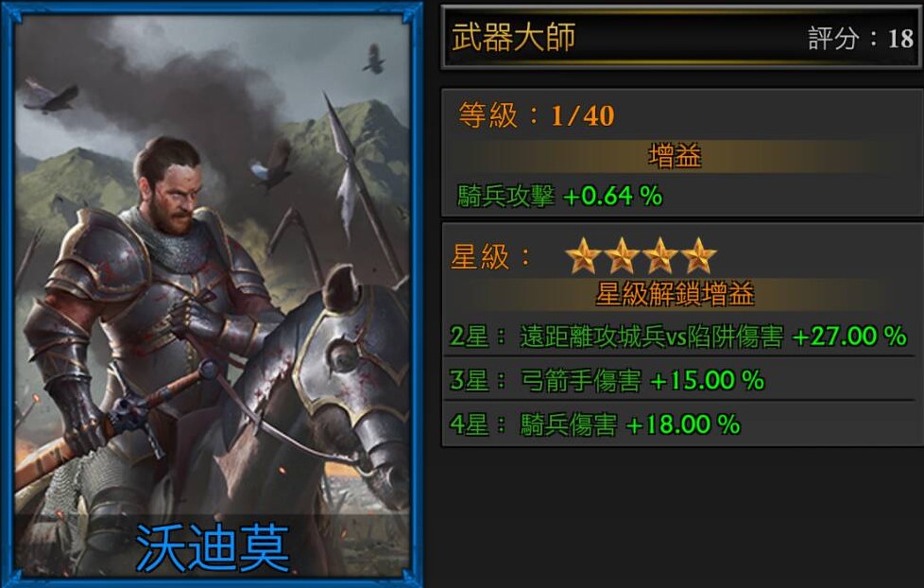Click the flying crow at top-left of artwork
Image resolution: width=924 pixels, height=588 pixels.
[51, 96]
